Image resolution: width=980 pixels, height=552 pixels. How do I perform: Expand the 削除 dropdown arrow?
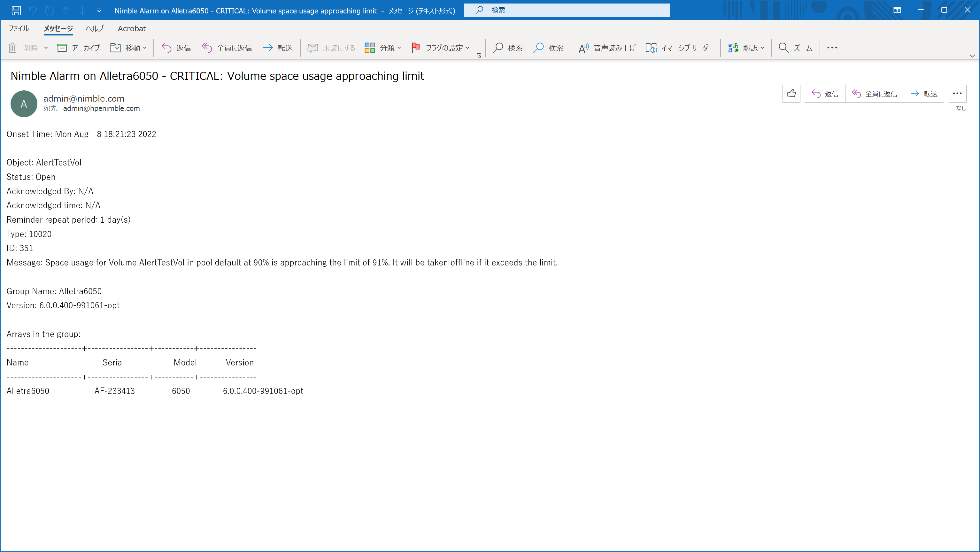(46, 48)
